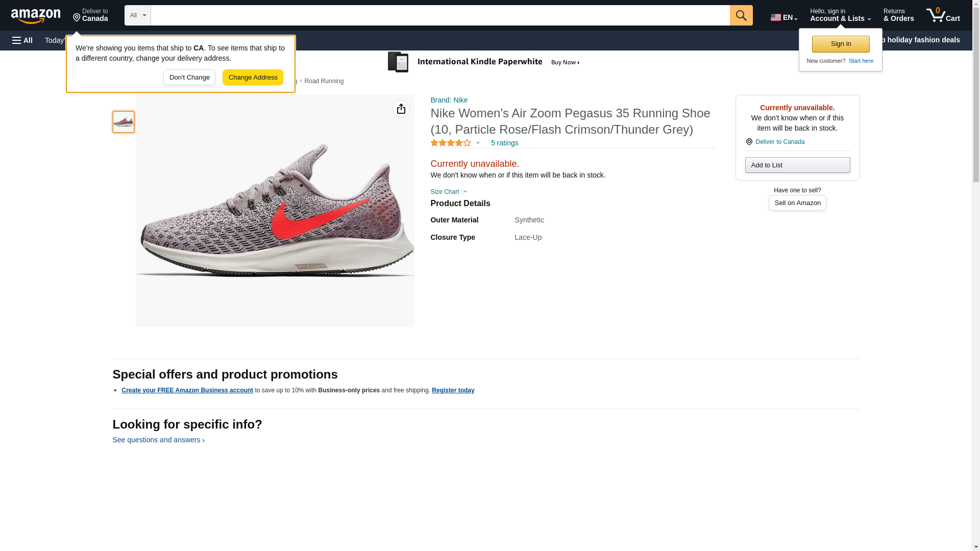Click into the Amazon search field
This screenshot has height=551, width=980.
440,15
